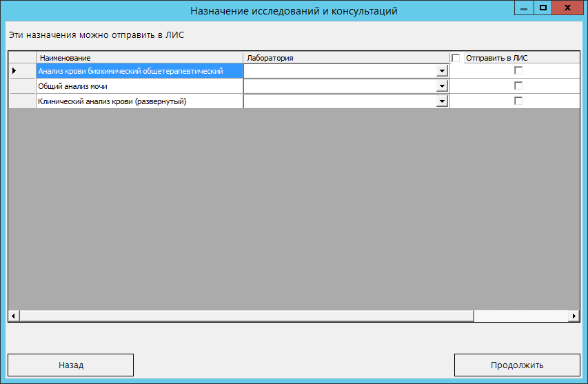This screenshot has width=588, height=384.
Task: Click the horizontal scrollbar left arrow
Action: [x=14, y=316]
